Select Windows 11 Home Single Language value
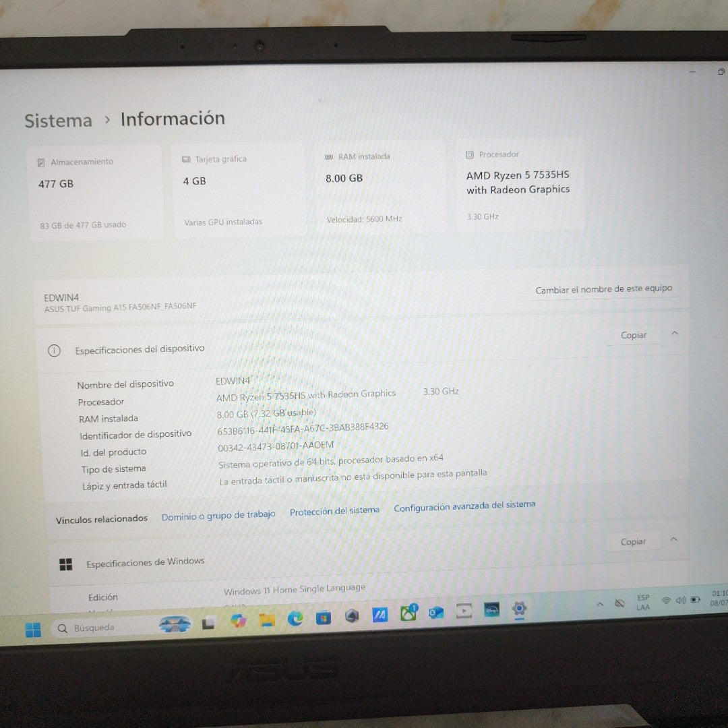 295,589
